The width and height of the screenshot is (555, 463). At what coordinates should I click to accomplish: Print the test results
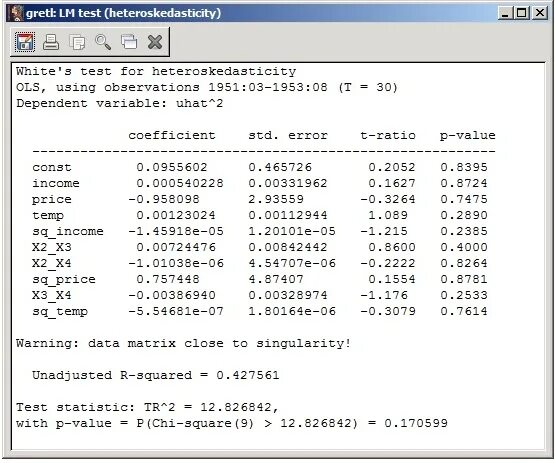(x=51, y=42)
